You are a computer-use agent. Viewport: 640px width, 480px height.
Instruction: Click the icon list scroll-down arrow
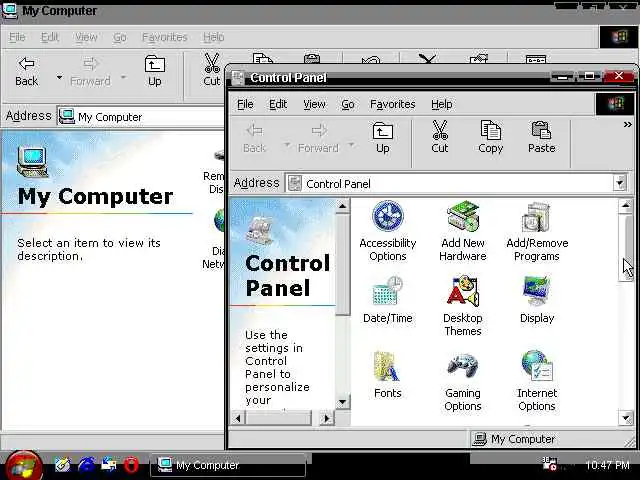tap(626, 418)
